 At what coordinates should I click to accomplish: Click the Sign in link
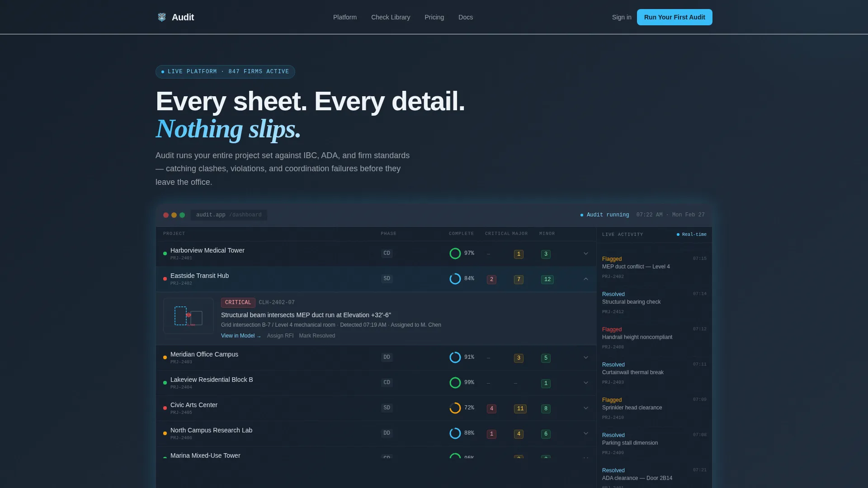[x=622, y=17]
